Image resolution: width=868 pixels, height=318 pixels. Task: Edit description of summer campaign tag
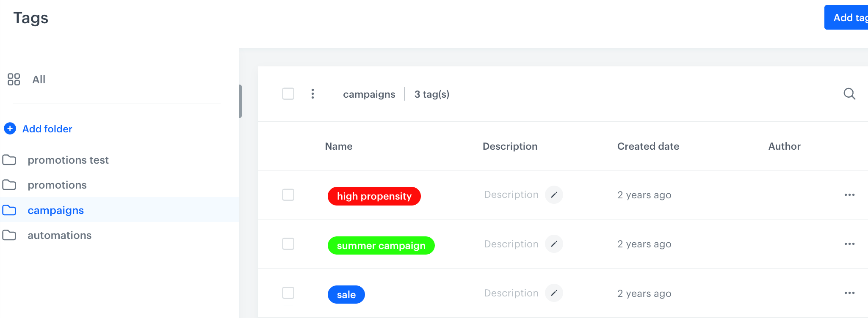[554, 244]
